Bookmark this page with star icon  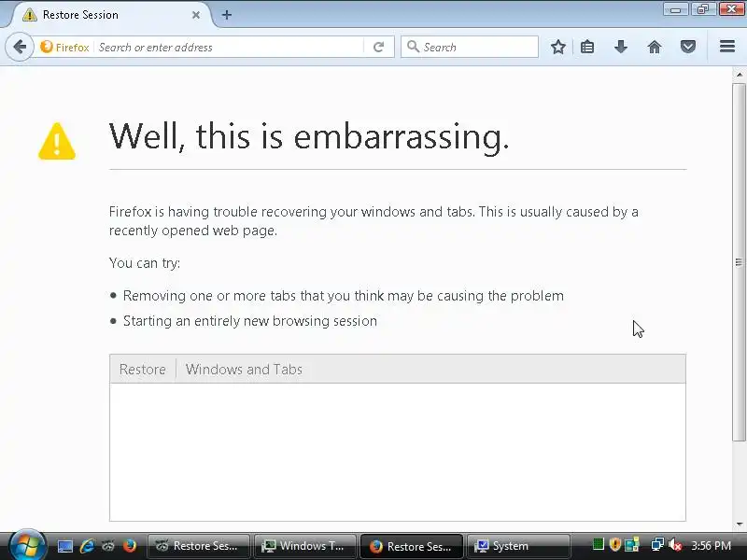coord(557,47)
